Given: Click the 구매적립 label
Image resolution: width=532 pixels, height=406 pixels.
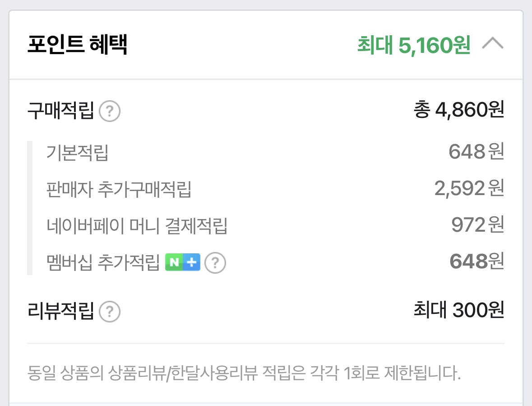Looking at the screenshot, I should coord(60,111).
